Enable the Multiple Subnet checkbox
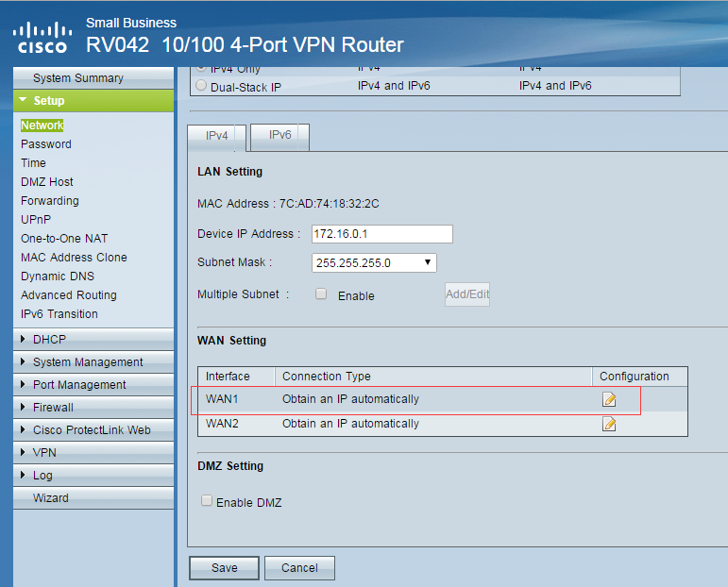Screen dimensions: 728x587 [x=321, y=294]
